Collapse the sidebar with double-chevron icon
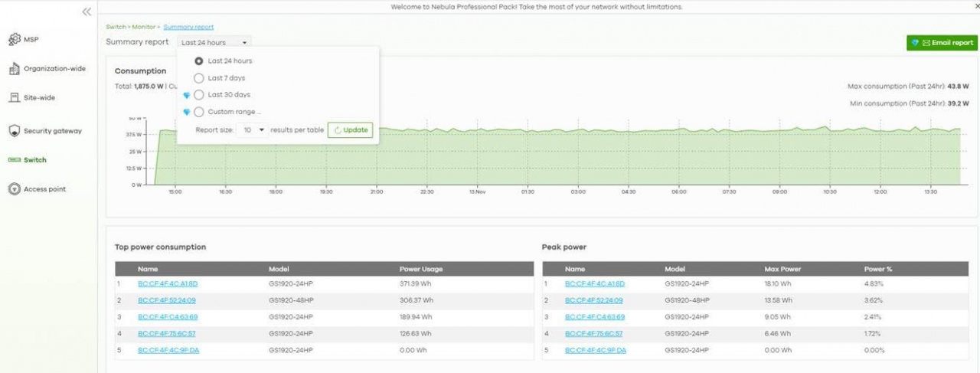The image size is (980, 373). point(87,11)
